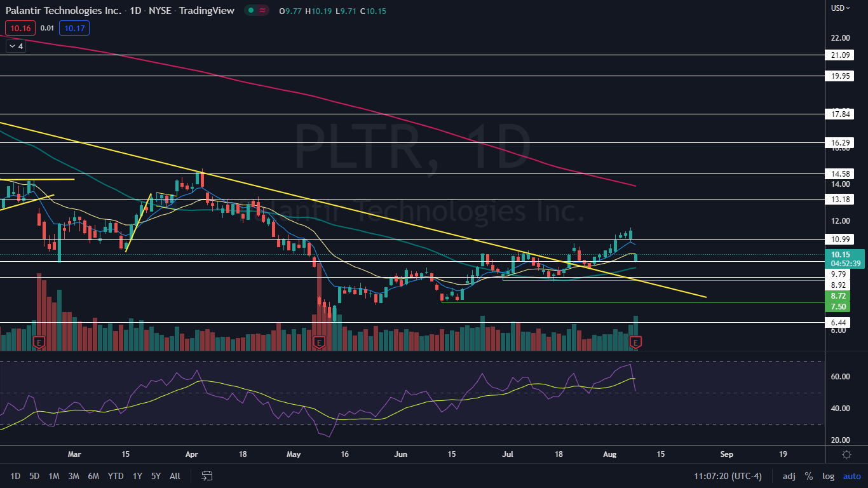Screen dimensions: 868x488
Task: Click the 14.58 price level label
Action: click(841, 173)
